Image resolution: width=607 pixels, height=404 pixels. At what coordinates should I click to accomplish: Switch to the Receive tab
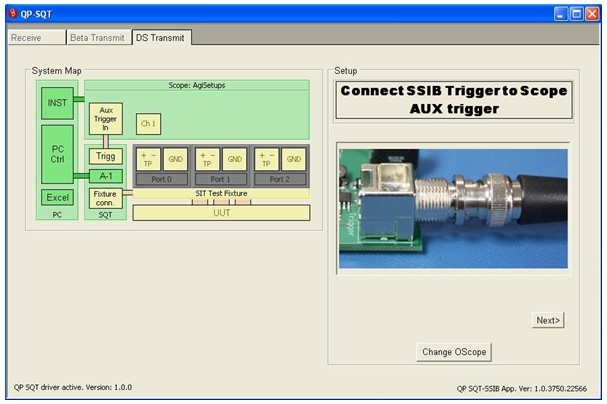pyautogui.click(x=36, y=38)
